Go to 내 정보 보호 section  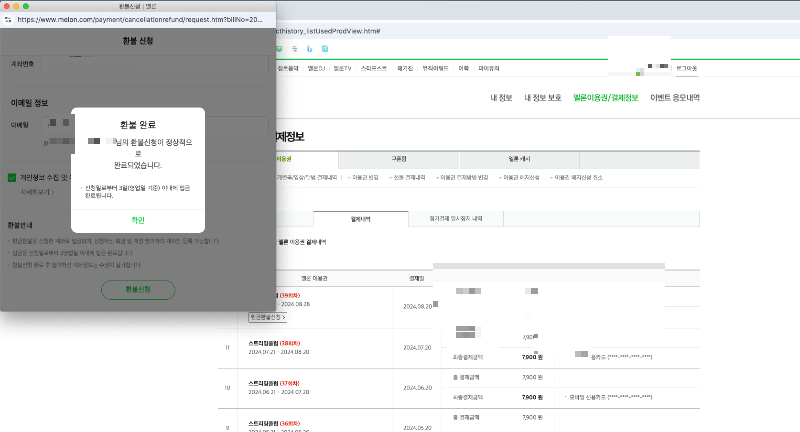coord(543,97)
